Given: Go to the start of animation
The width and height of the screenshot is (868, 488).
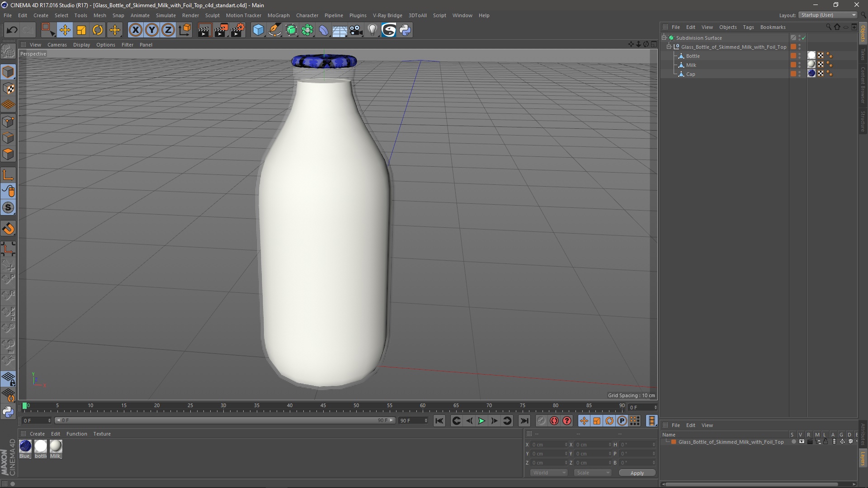Looking at the screenshot, I should (x=439, y=421).
